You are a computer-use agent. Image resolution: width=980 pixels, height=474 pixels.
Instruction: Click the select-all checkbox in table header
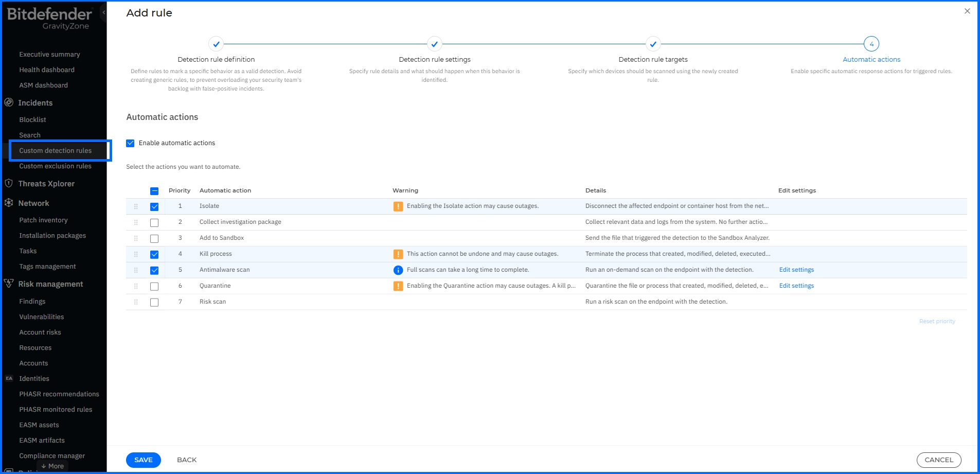(154, 190)
